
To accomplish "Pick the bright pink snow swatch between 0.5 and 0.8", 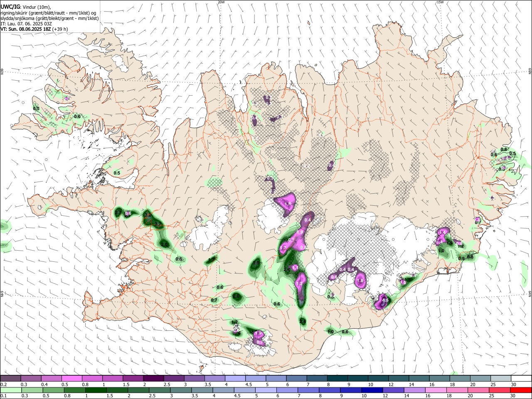I will 72,379.
